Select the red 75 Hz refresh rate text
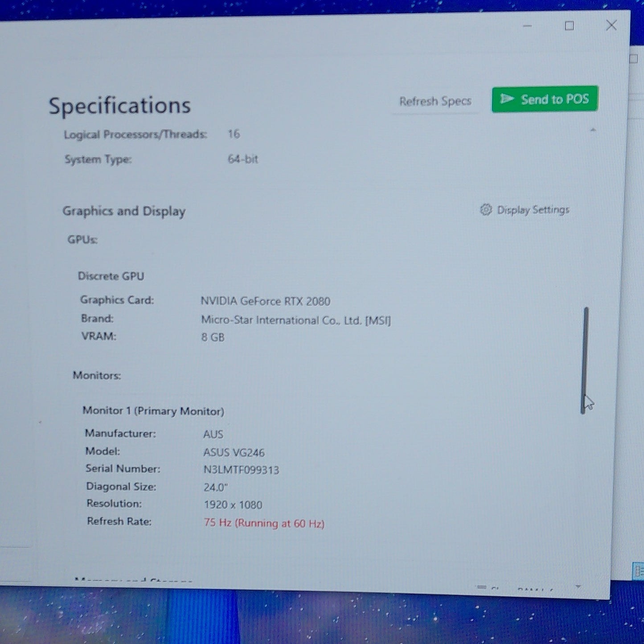Screen dimensions: 644x644 pyautogui.click(x=264, y=523)
